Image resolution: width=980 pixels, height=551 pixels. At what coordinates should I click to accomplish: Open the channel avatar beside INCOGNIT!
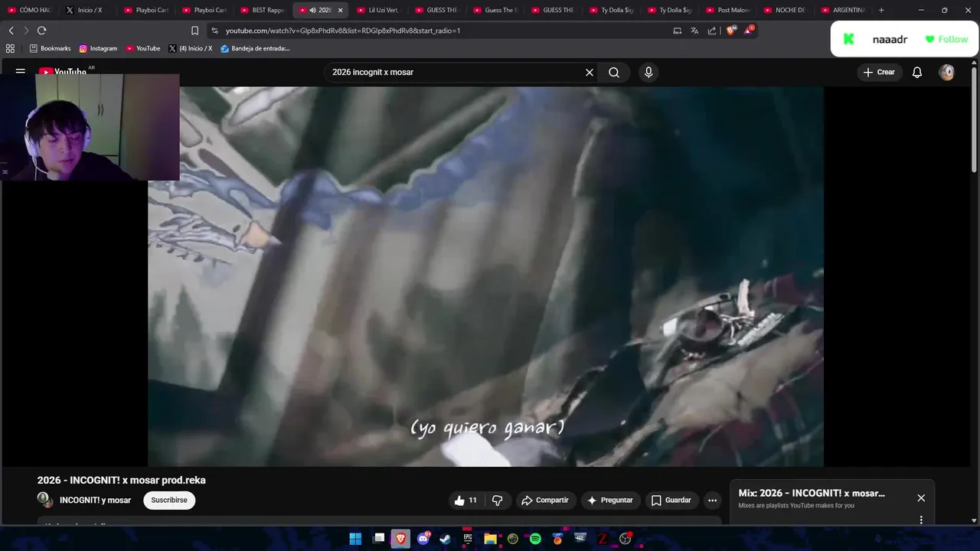[x=45, y=500]
